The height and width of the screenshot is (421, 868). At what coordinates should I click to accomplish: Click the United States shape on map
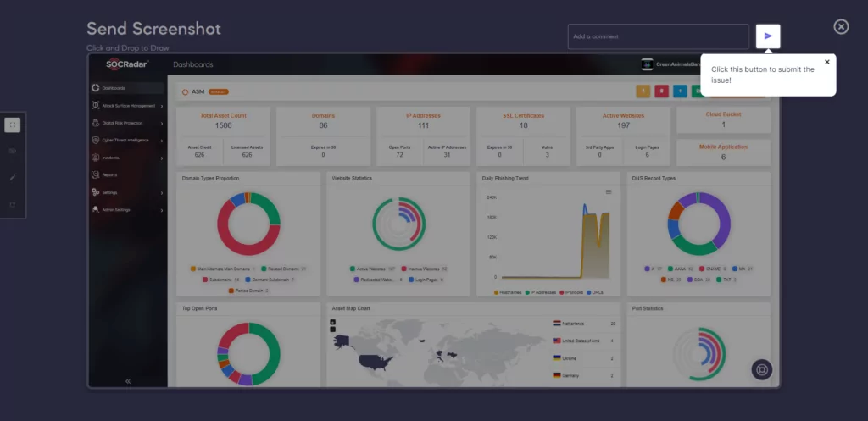375,362
